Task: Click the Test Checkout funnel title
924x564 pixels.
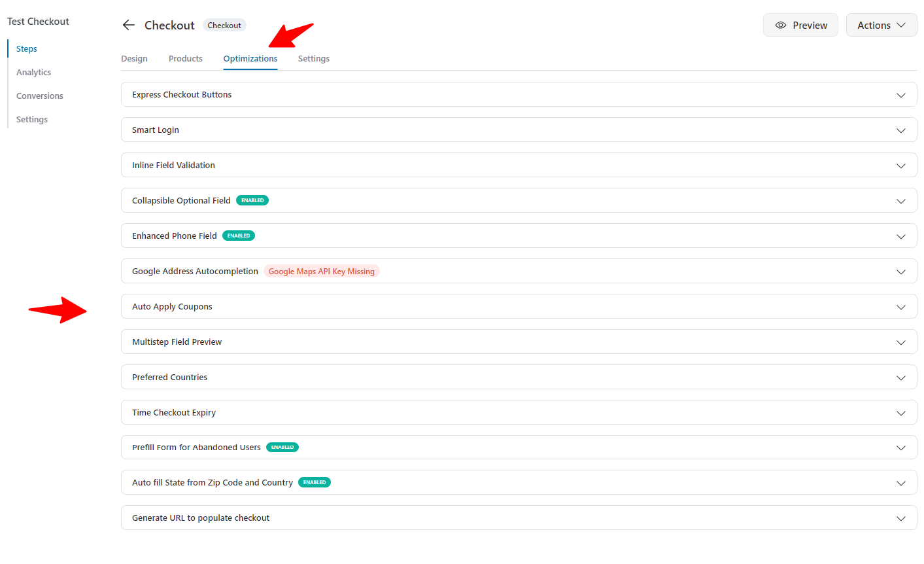Action: click(x=38, y=22)
